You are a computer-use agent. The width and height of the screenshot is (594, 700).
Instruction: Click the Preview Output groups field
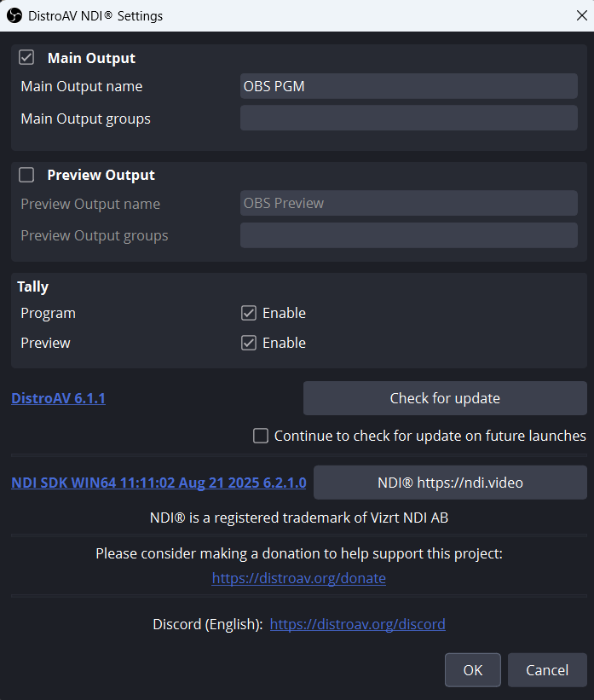tap(409, 234)
